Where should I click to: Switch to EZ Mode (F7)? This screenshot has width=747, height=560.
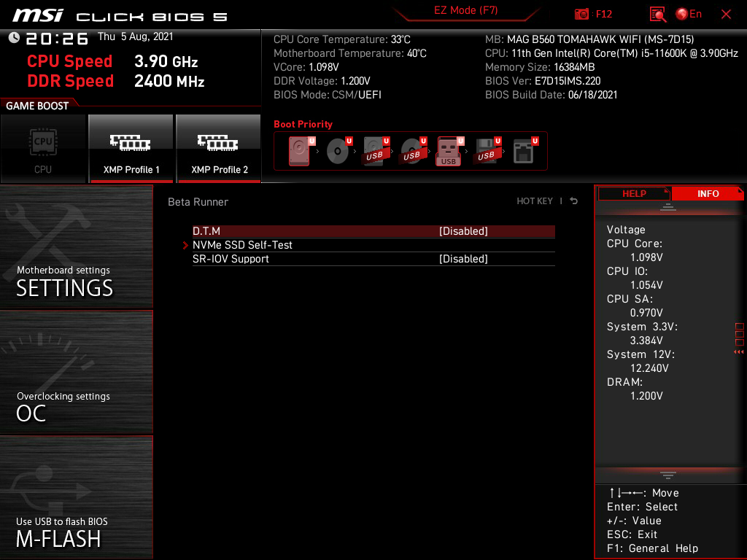click(465, 10)
